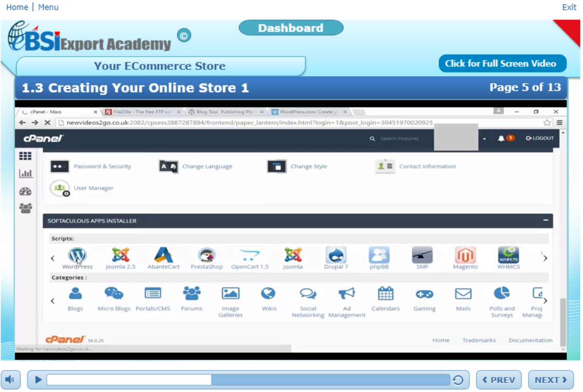Open the Trademarks footer link
Image resolution: width=583 pixels, height=392 pixels.
479,341
